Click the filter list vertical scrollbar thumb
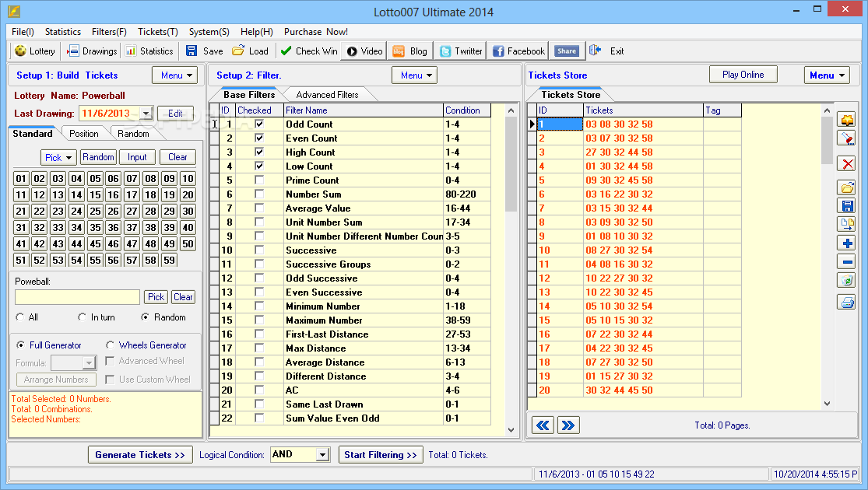 [x=511, y=163]
